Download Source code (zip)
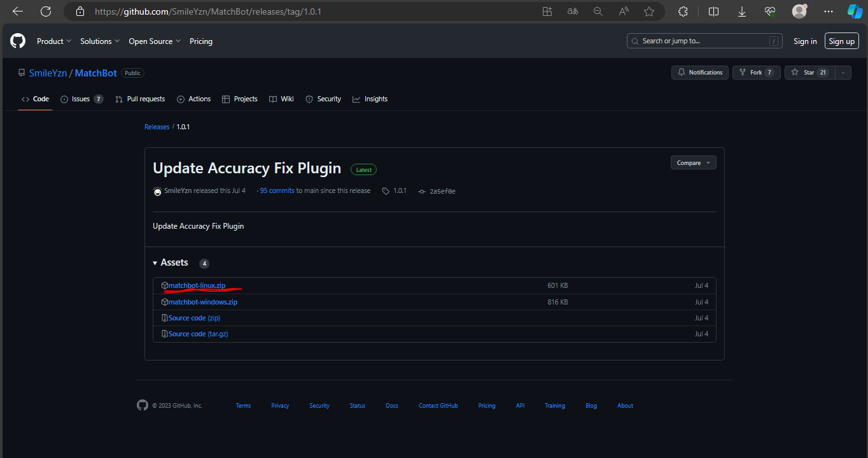Screen dimensions: 868x458 (x=194, y=318)
